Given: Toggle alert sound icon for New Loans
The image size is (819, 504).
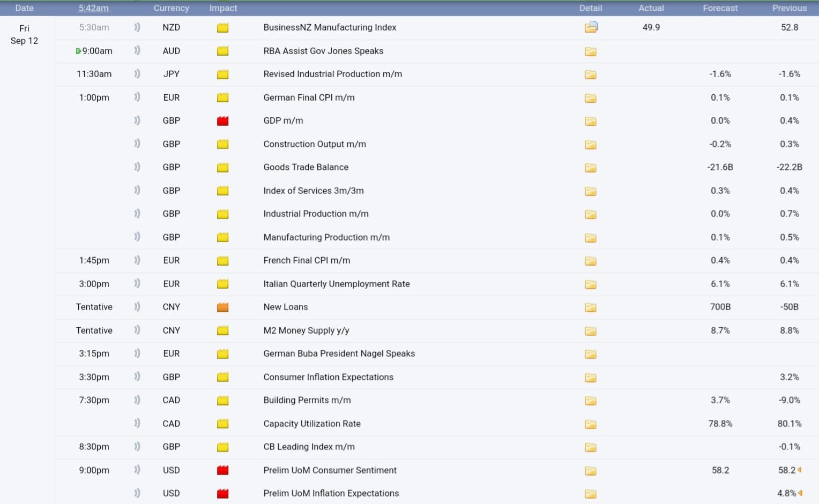Looking at the screenshot, I should 137,307.
